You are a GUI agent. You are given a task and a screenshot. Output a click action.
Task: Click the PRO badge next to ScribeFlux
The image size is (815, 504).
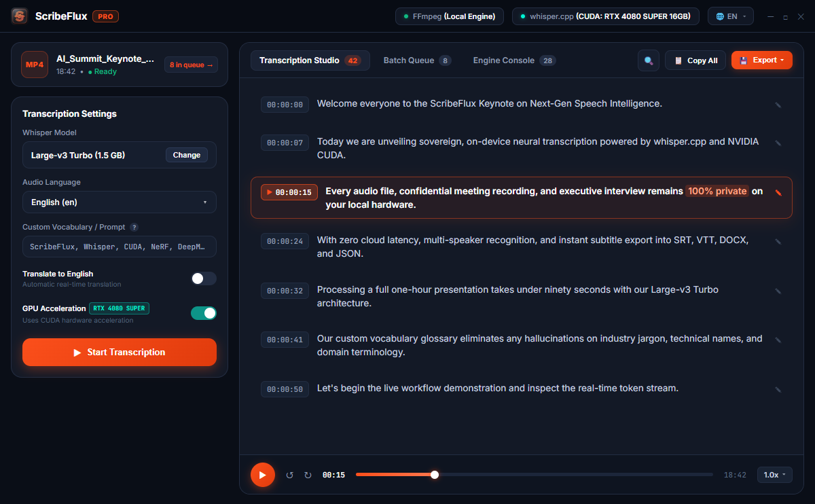105,16
